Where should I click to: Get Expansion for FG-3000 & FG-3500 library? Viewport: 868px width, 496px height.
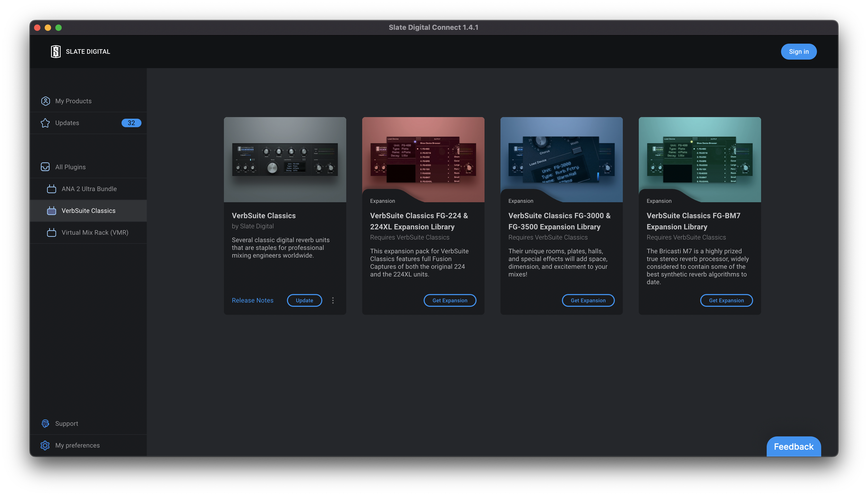(x=588, y=300)
